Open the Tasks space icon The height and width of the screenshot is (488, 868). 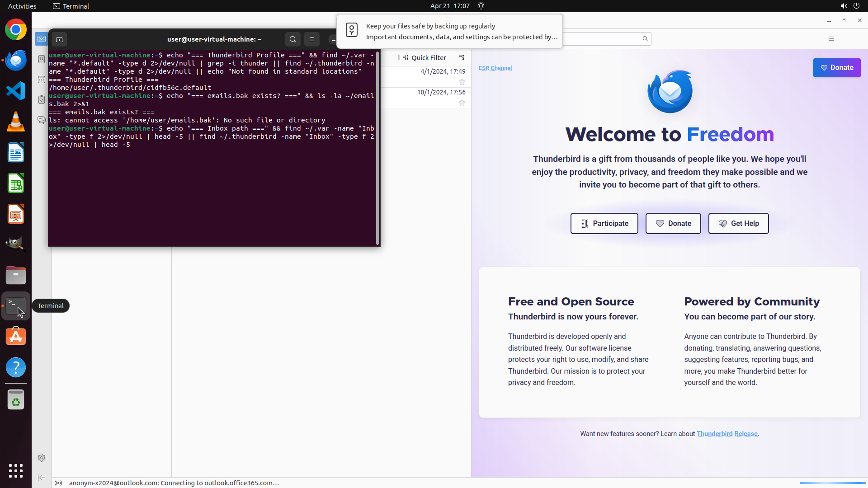[x=41, y=99]
